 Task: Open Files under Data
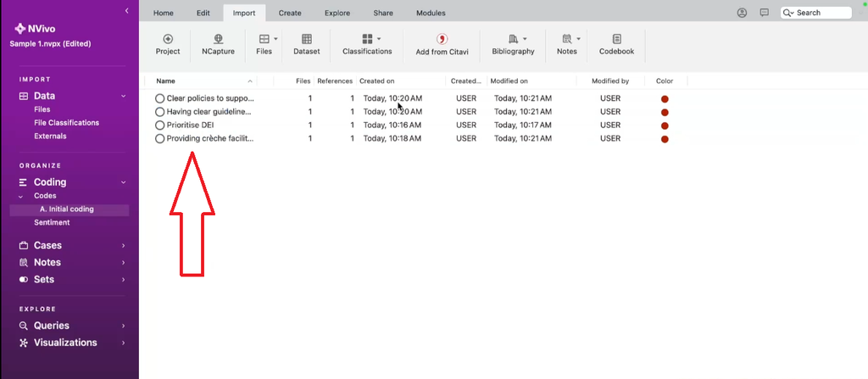42,109
